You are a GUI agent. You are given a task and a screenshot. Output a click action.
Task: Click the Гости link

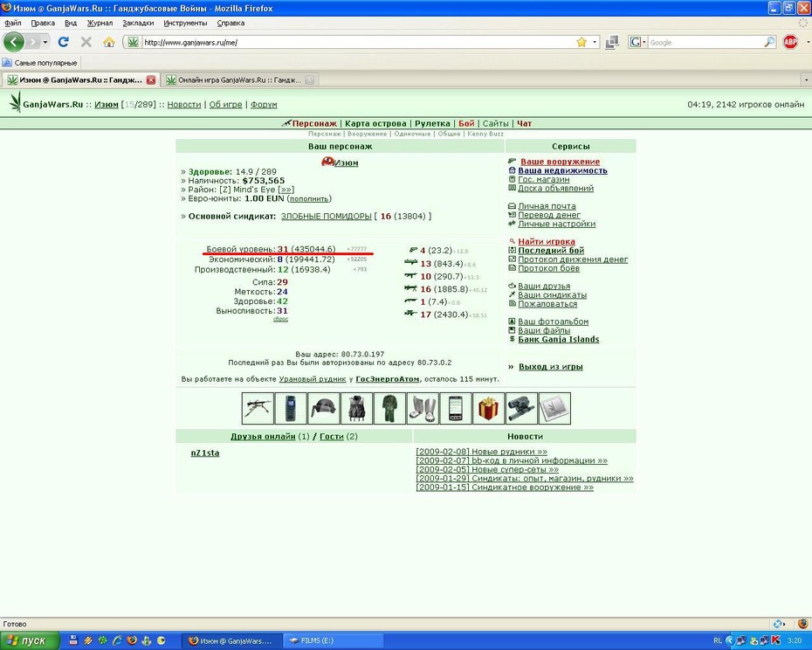pyautogui.click(x=332, y=437)
